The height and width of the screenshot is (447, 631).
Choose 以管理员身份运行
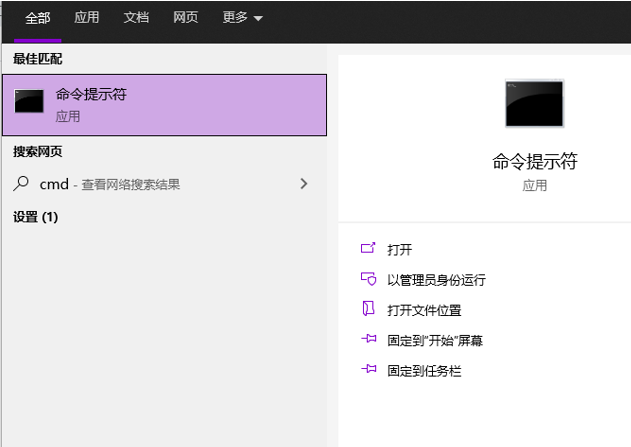tap(436, 280)
